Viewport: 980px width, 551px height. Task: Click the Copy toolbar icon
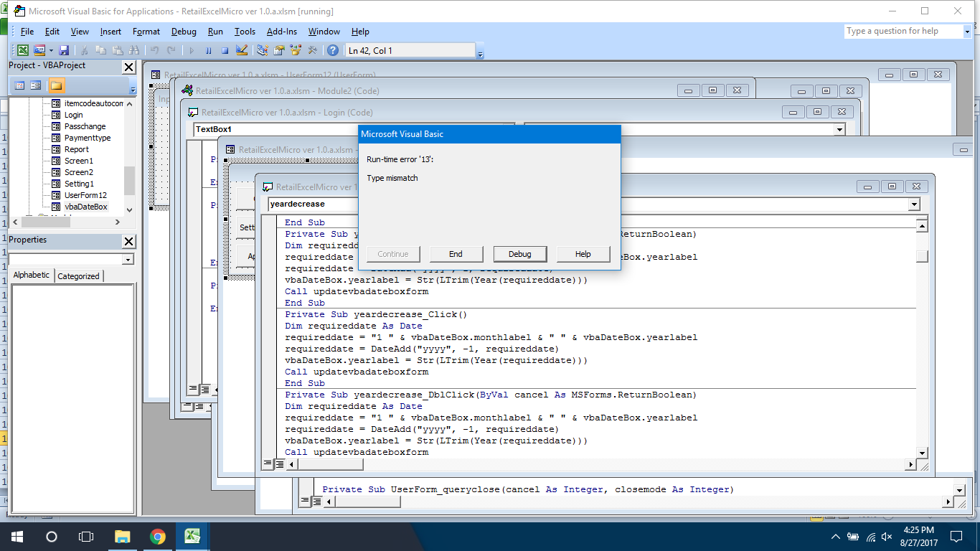pyautogui.click(x=100, y=50)
